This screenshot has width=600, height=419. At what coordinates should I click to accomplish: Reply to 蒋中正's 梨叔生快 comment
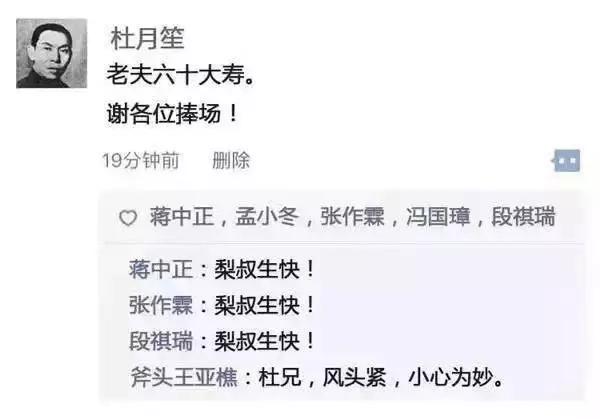coord(265,269)
